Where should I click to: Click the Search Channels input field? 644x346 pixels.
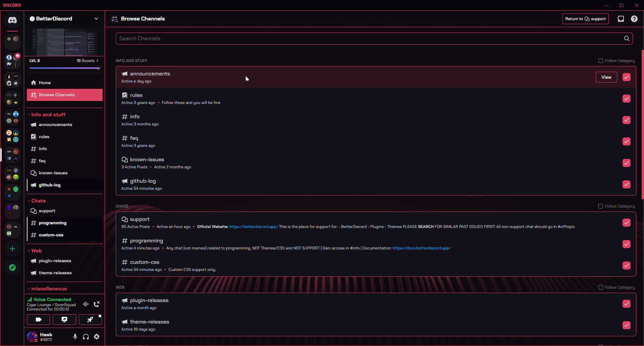pos(374,39)
